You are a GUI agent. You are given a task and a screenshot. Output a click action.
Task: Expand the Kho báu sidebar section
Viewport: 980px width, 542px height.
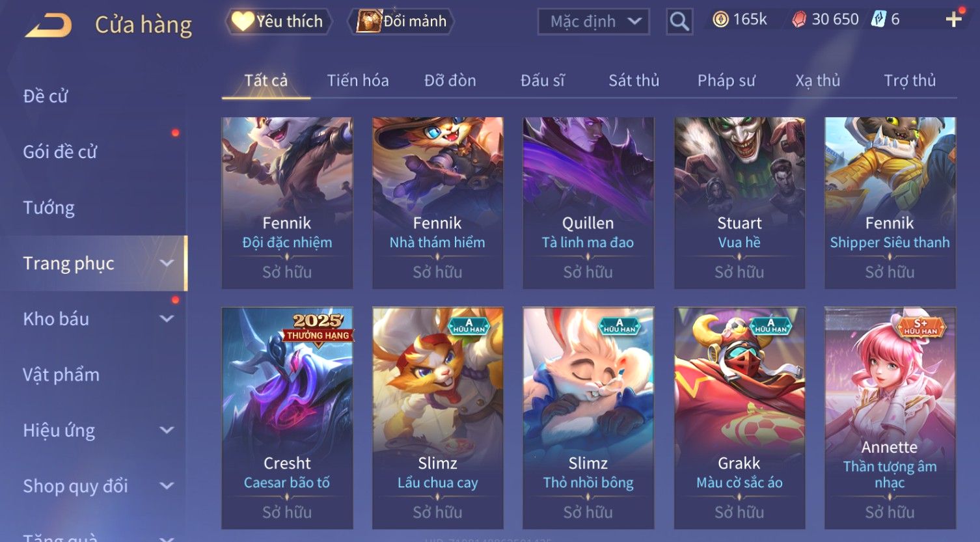coord(167,319)
